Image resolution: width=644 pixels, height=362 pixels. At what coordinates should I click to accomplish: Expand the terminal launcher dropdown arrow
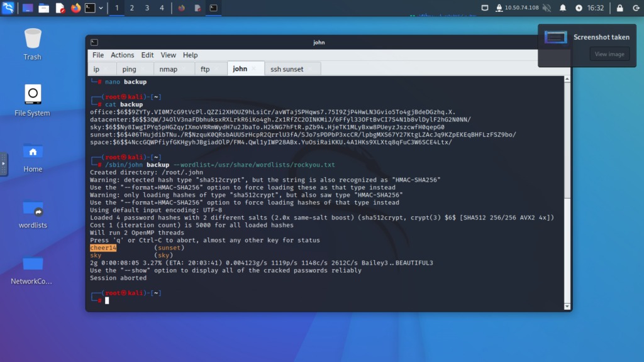(x=101, y=8)
